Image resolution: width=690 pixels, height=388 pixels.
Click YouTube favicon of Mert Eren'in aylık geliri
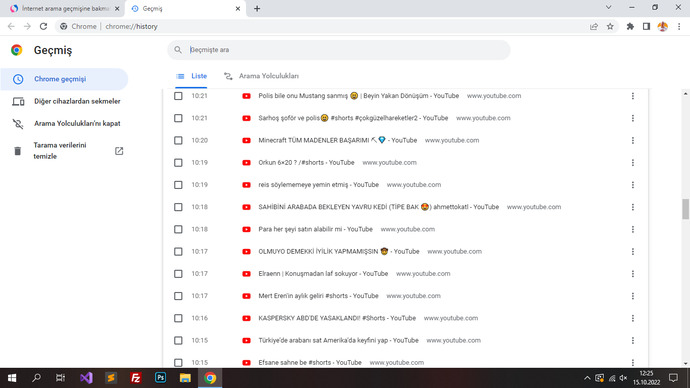[246, 296]
